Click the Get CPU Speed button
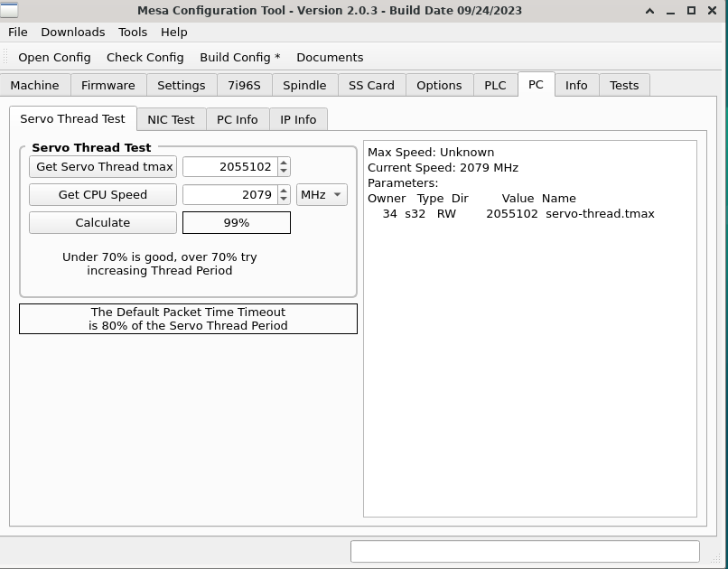The width and height of the screenshot is (728, 569). click(103, 194)
